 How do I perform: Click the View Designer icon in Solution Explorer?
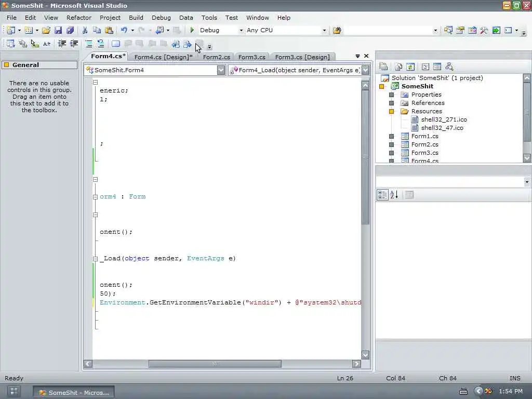point(437,67)
